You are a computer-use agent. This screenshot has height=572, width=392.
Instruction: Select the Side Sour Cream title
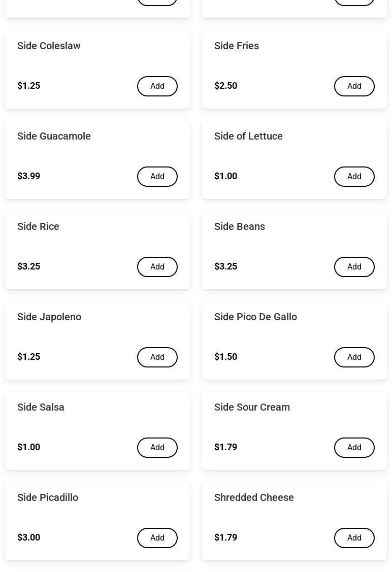point(252,407)
